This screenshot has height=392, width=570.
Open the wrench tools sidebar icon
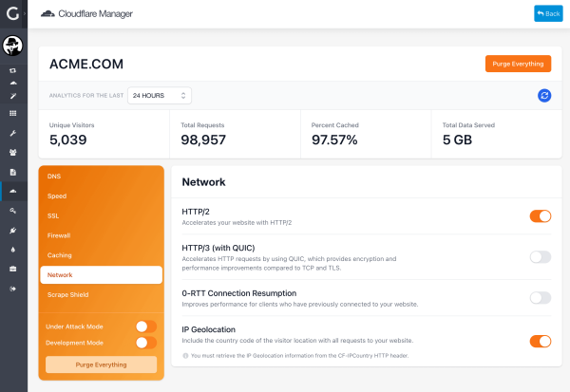pyautogui.click(x=12, y=133)
